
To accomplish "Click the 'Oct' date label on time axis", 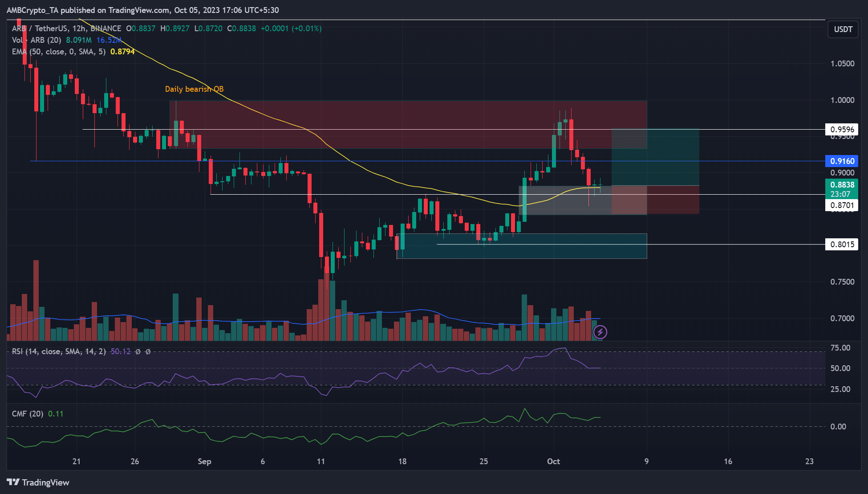I will [553, 461].
